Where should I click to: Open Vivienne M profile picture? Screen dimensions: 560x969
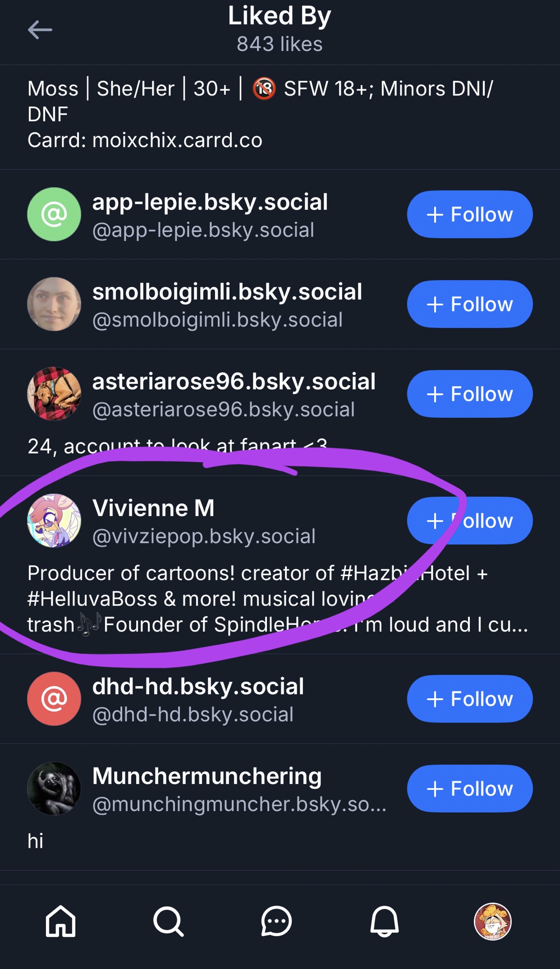click(54, 521)
